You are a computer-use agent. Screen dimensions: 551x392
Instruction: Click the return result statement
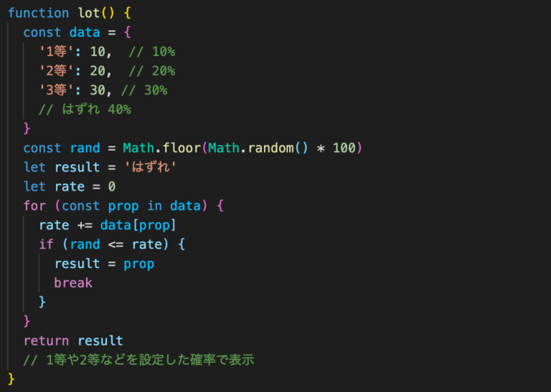[73, 341]
